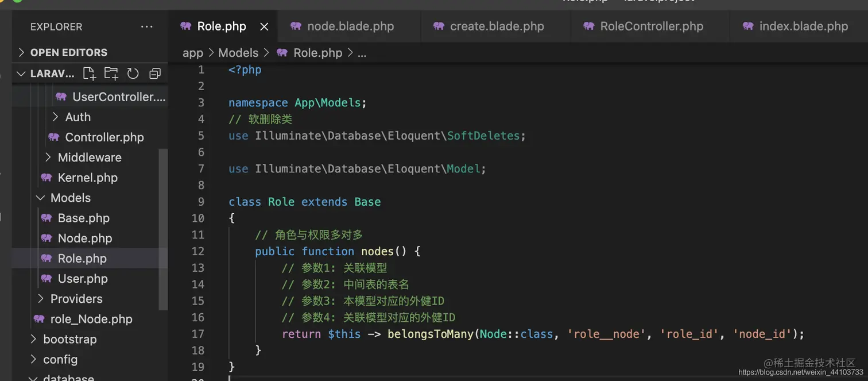Click the namespace App\Models line
The width and height of the screenshot is (868, 381).
point(297,102)
